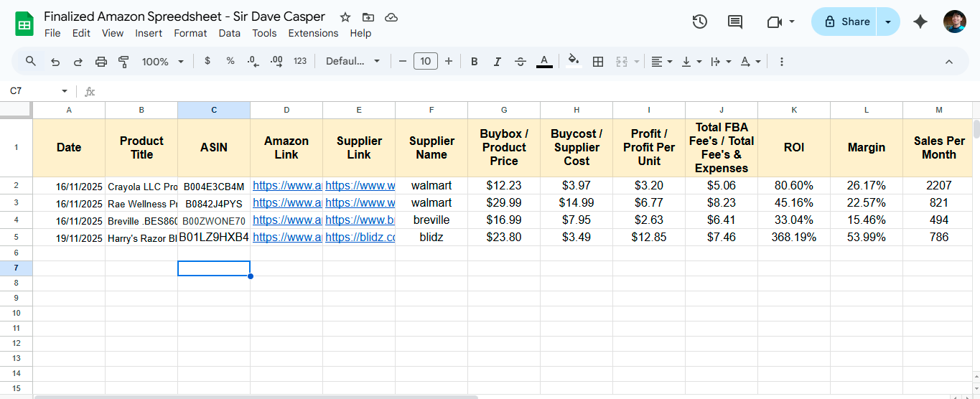
Task: Open version history clock icon
Action: coord(700,22)
